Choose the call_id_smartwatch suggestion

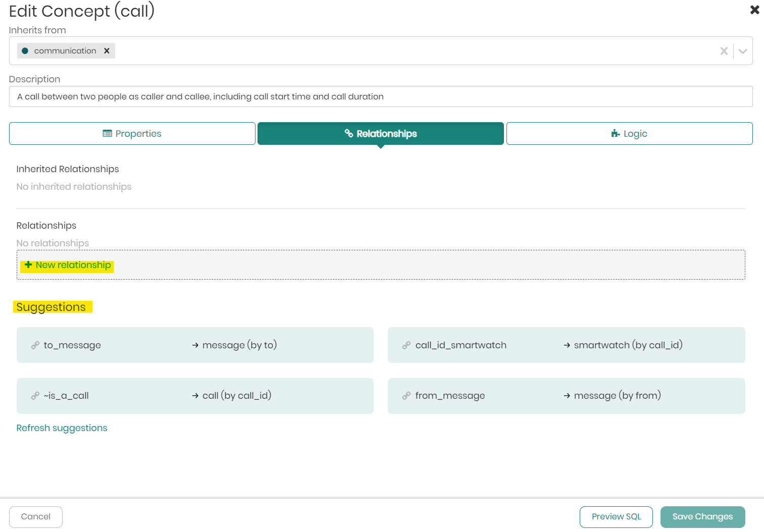(461, 345)
